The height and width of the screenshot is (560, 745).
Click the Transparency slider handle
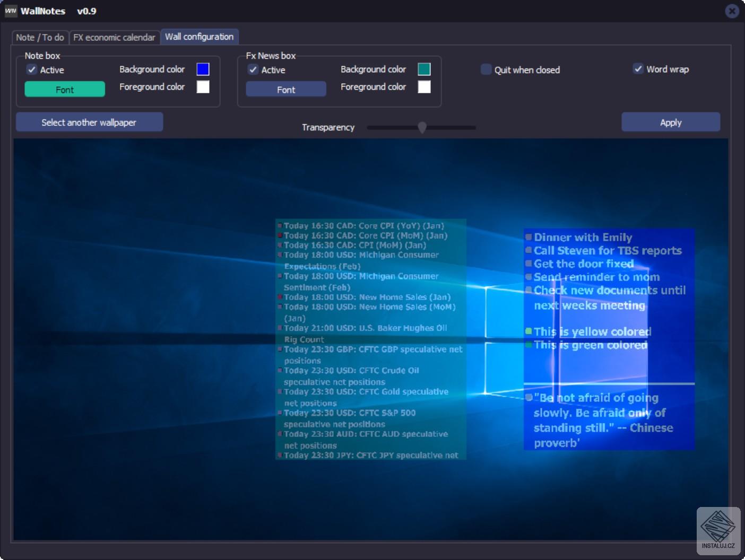point(422,127)
